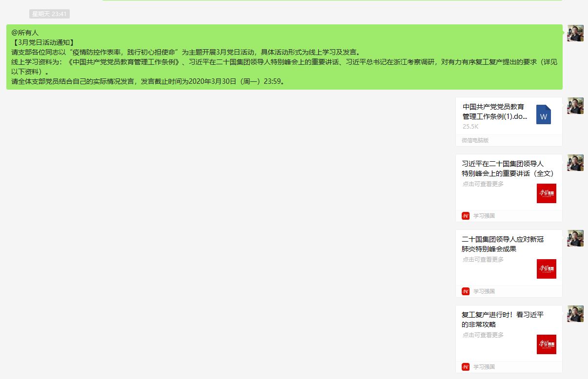Click the 星期天 23:41 timestamp label

[x=49, y=14]
